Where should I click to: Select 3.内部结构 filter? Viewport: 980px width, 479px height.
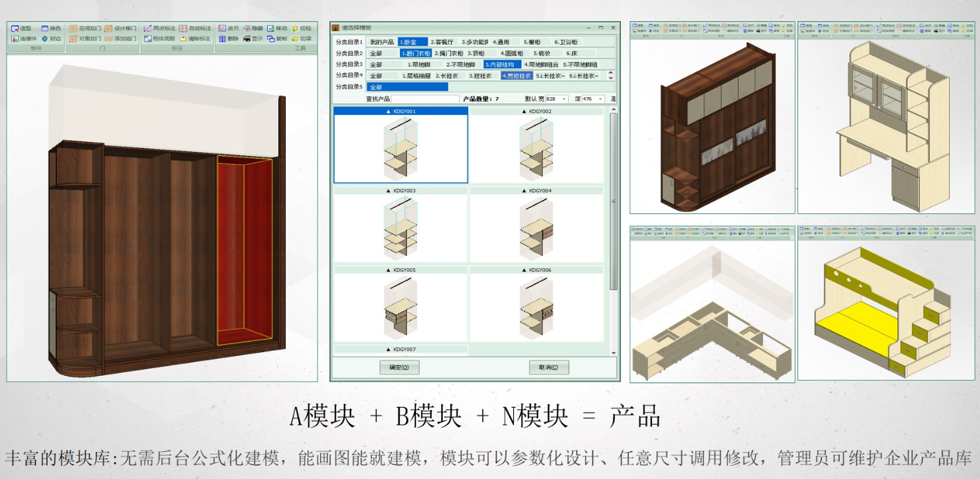click(501, 65)
